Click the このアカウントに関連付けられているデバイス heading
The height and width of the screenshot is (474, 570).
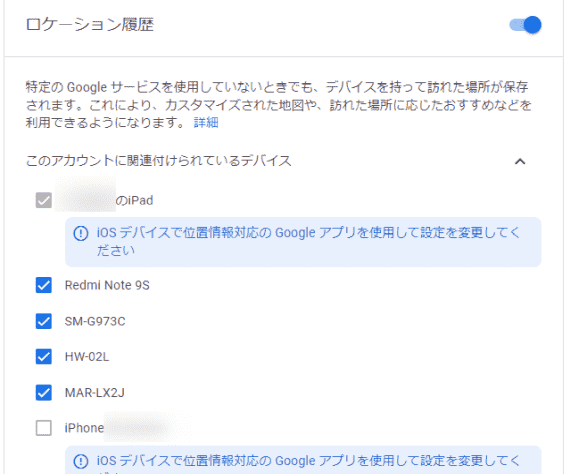158,161
